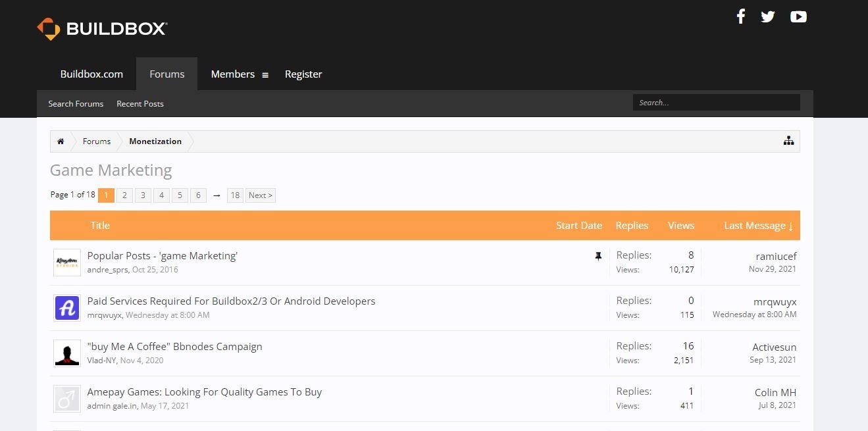The width and height of the screenshot is (868, 431).
Task: Open last poster Activesun profile
Action: [x=774, y=347]
